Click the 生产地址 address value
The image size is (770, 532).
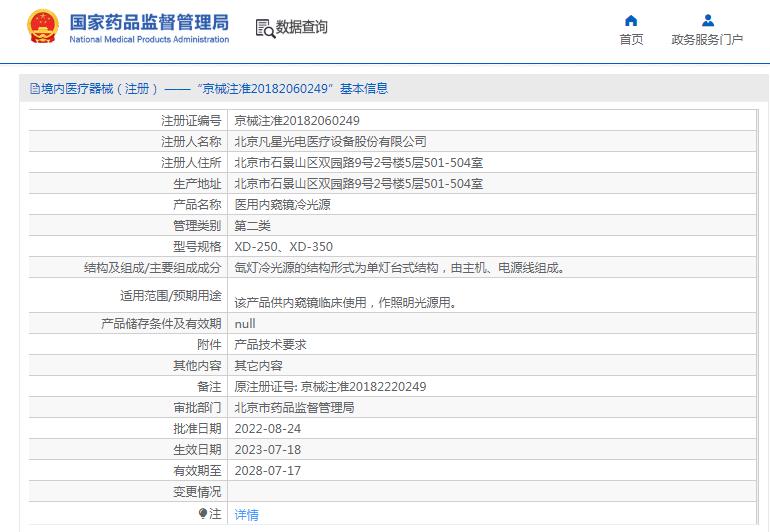(x=358, y=184)
